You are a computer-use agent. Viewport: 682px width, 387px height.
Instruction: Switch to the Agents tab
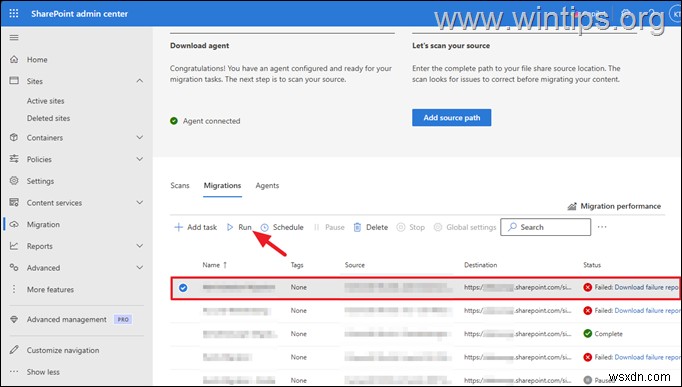click(x=267, y=185)
